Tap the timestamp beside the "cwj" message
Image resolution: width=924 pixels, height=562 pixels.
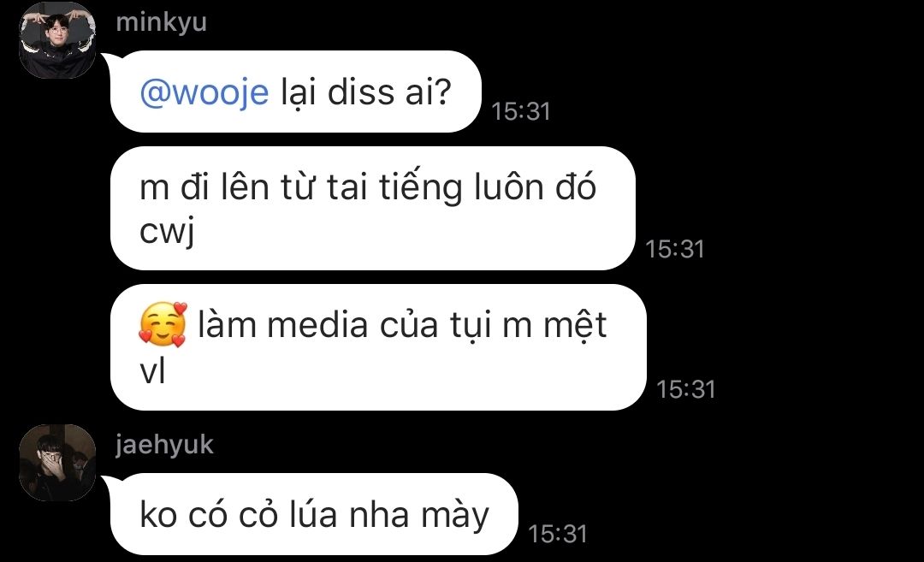pyautogui.click(x=675, y=249)
